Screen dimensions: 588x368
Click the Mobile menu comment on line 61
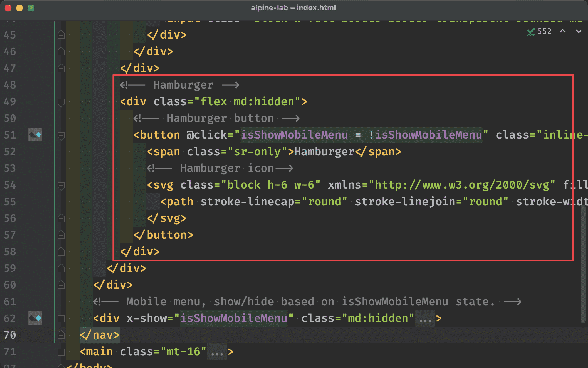307,302
